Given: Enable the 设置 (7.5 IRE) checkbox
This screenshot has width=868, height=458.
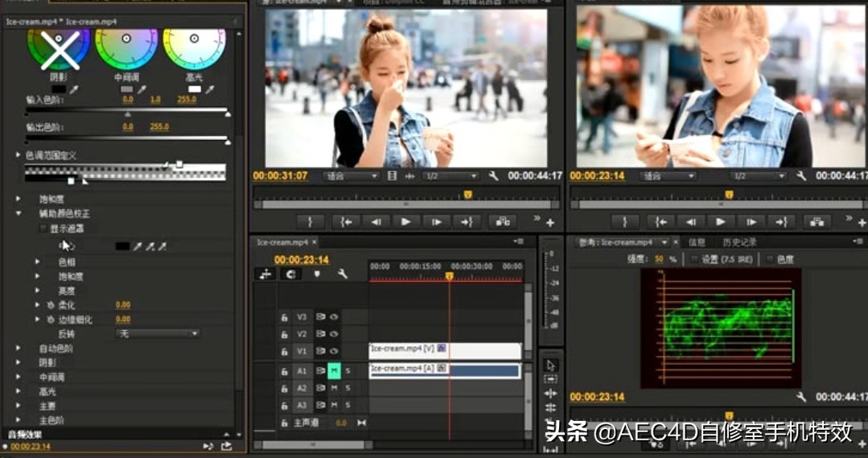Looking at the screenshot, I should point(695,259).
